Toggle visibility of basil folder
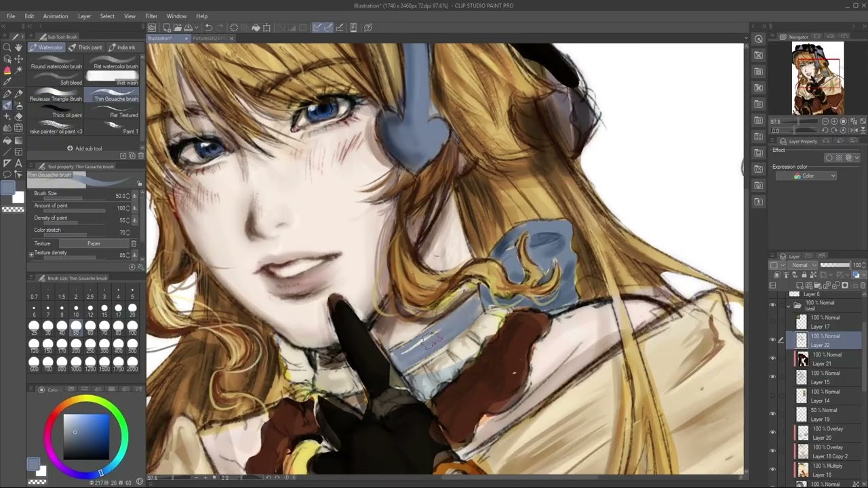Screen dimensions: 868x488 pos(772,305)
